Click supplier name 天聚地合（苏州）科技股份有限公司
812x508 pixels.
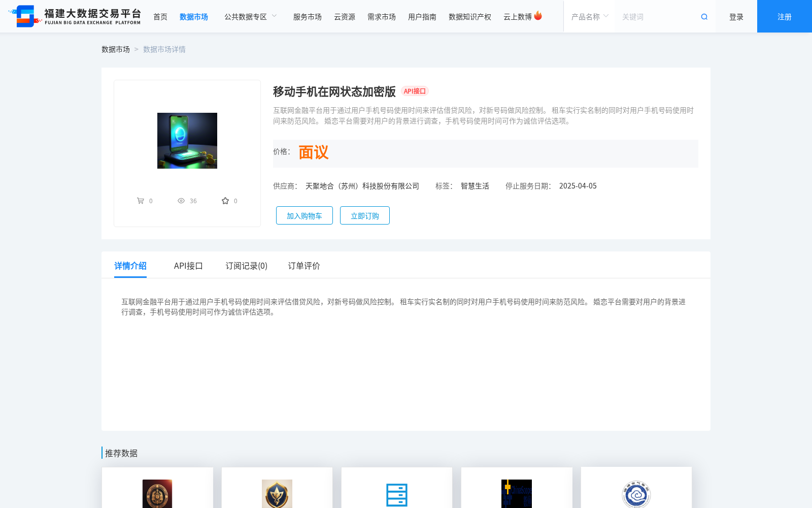click(x=362, y=186)
